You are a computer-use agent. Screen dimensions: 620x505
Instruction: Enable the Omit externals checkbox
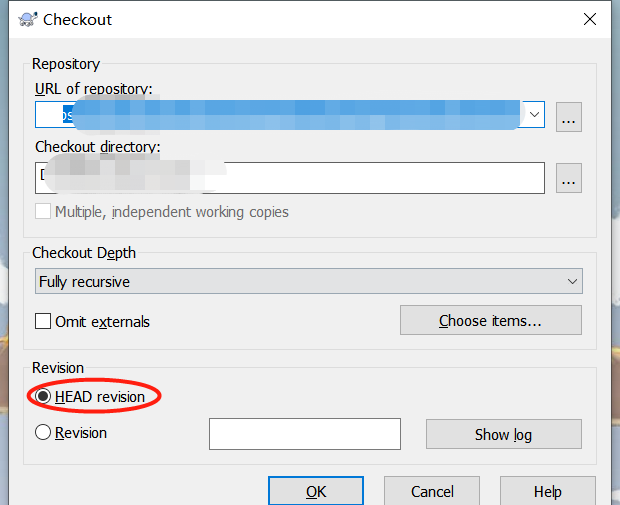[x=43, y=322]
